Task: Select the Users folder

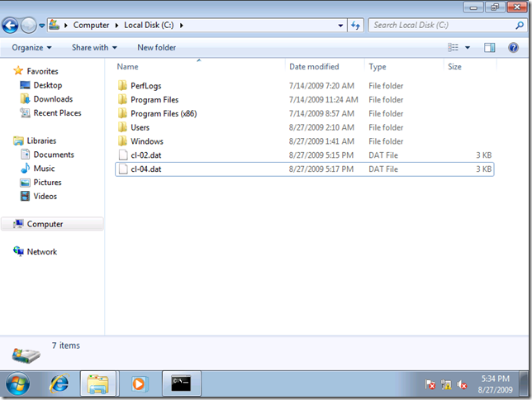Action: tap(140, 127)
